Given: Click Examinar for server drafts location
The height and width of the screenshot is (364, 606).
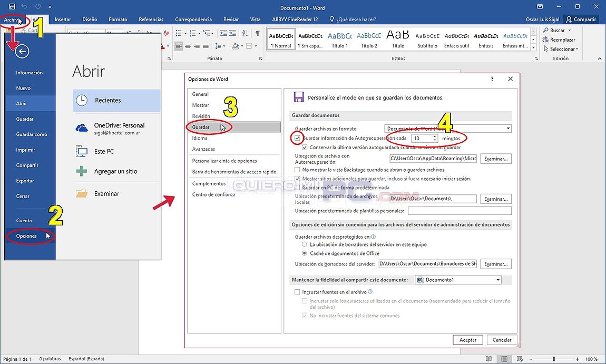Looking at the screenshot, I should 496,264.
